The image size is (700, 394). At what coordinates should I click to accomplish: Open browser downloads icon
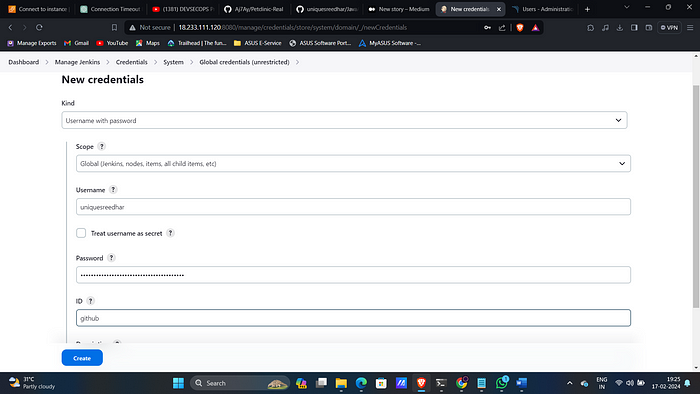tap(620, 27)
